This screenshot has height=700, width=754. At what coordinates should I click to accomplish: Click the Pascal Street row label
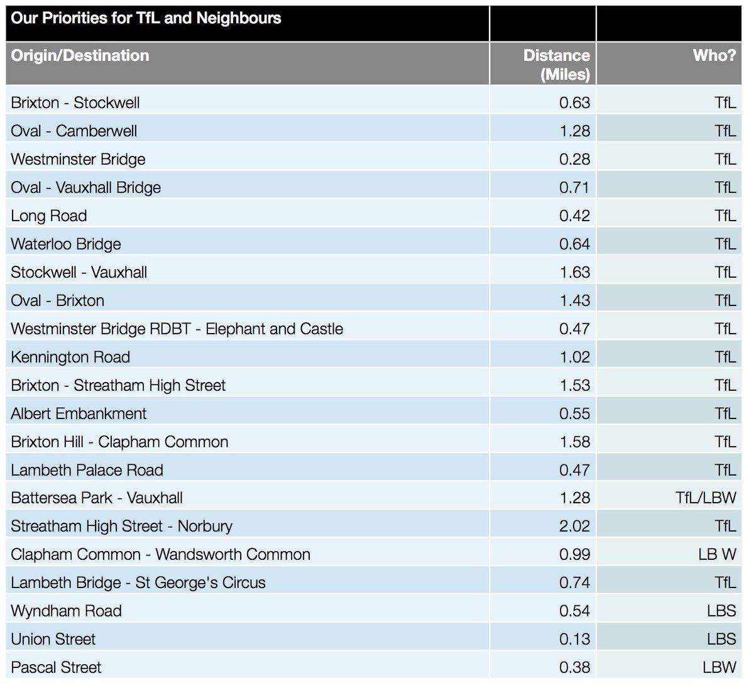56,667
